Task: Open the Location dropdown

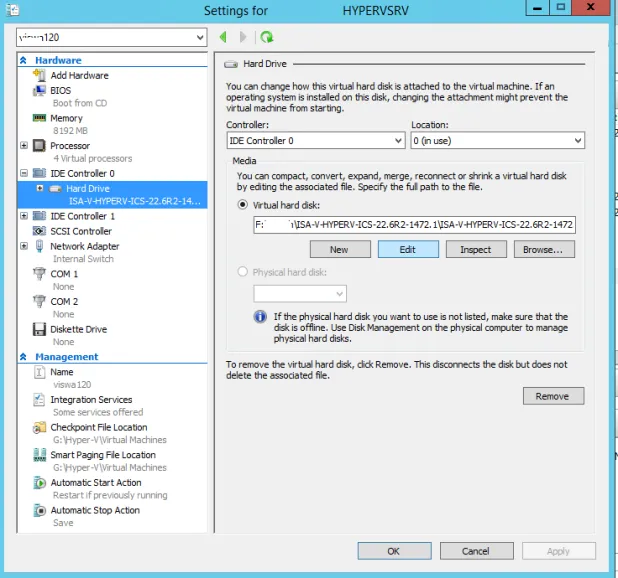Action: [x=578, y=141]
